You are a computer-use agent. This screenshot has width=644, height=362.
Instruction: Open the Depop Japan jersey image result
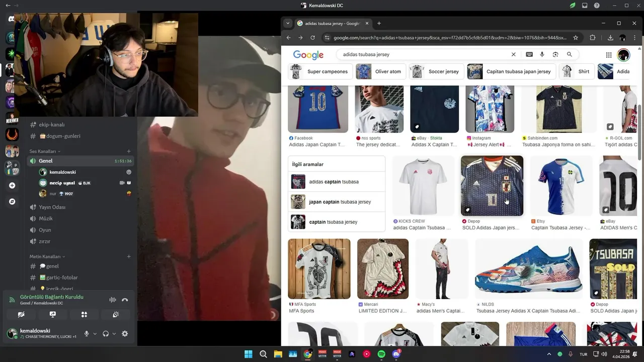492,186
